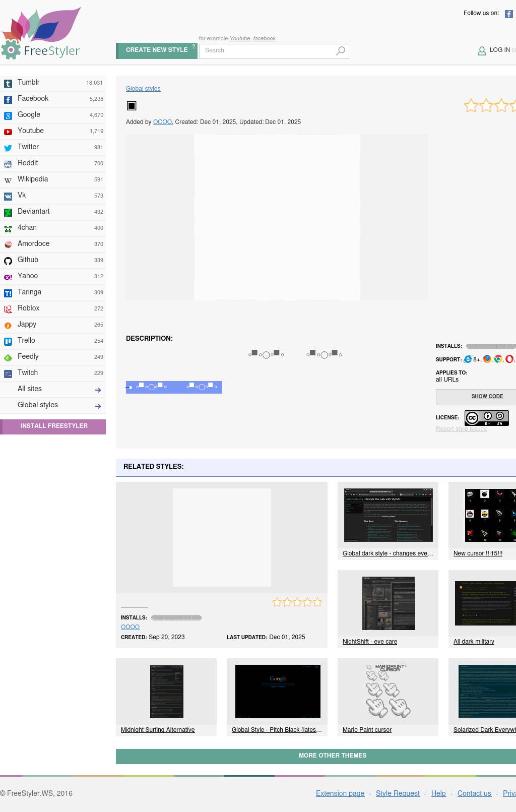Open the Mario Paint cursor thumbnail
516x812 pixels.
coord(388,692)
